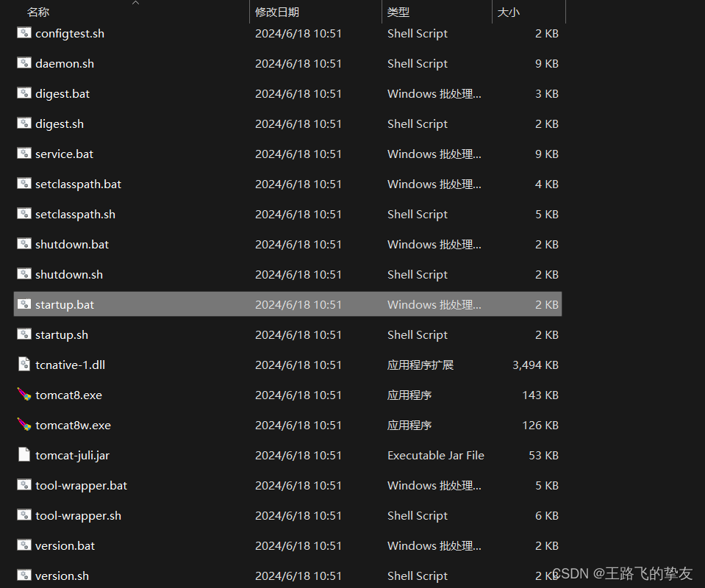Click the daemon.sh file icon
The height and width of the screenshot is (588, 705).
coord(24,63)
